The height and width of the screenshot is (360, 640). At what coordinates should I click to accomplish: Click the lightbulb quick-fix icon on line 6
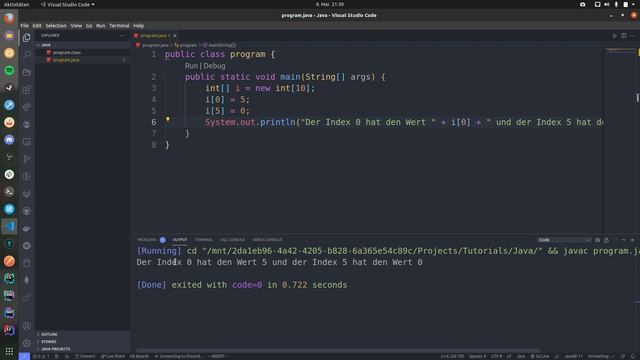point(168,120)
